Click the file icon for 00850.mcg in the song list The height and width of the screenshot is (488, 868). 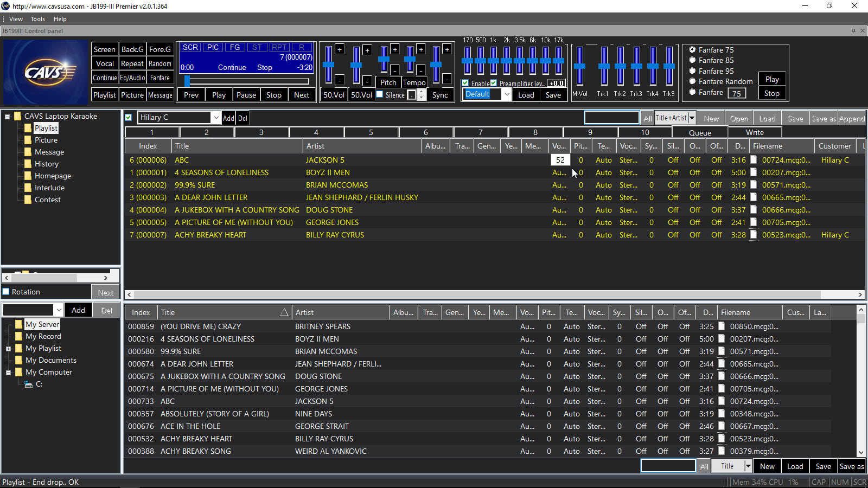[722, 326]
